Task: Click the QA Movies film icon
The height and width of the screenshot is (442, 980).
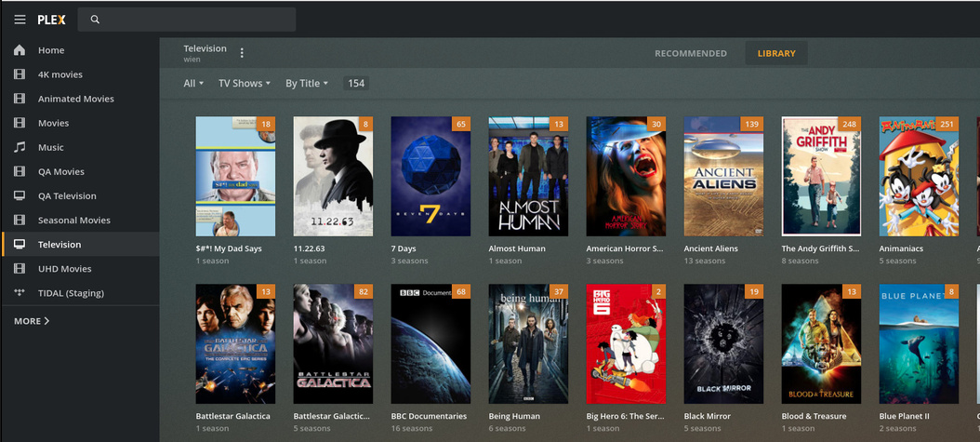Action: pyautogui.click(x=20, y=171)
